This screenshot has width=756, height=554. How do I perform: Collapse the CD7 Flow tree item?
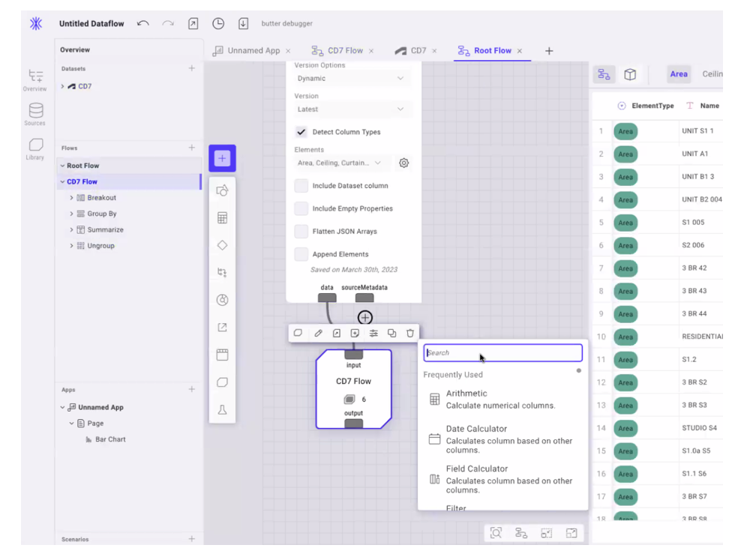tap(62, 181)
